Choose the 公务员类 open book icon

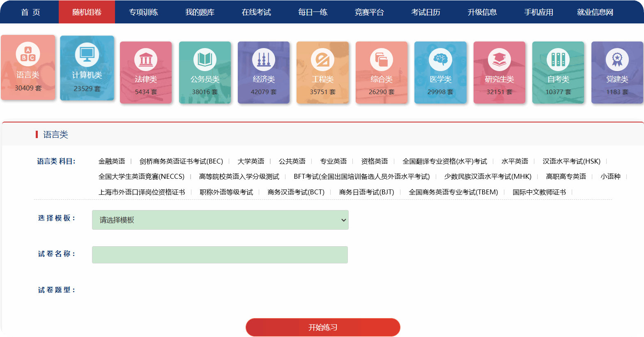point(205,60)
